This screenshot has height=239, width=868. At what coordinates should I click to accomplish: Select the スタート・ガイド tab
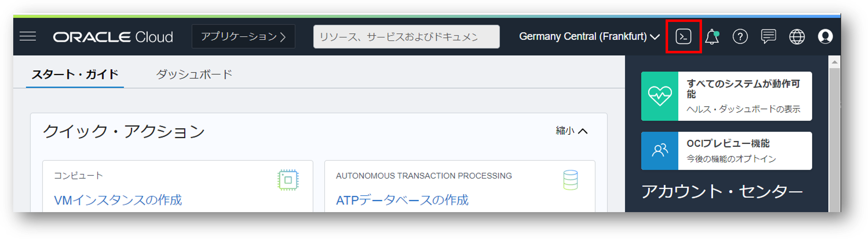pos(75,74)
